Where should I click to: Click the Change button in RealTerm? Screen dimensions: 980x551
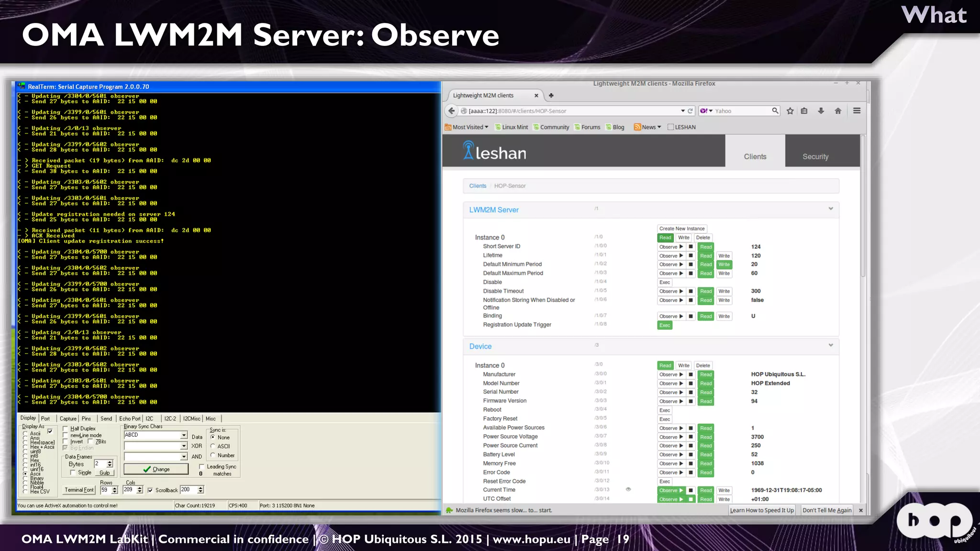click(156, 469)
